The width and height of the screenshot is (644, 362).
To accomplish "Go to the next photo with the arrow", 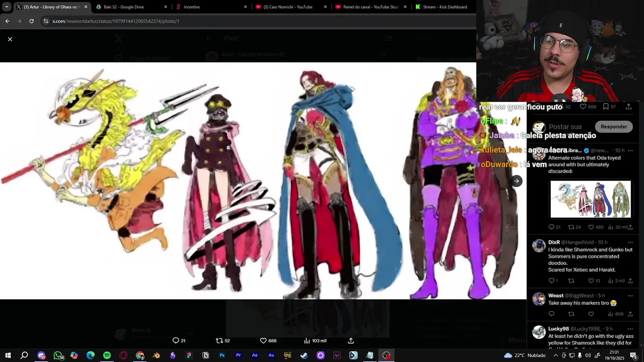I will pos(516,181).
